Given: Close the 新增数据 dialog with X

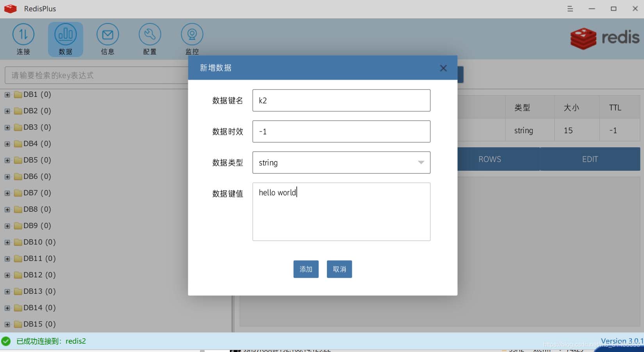Looking at the screenshot, I should point(443,68).
